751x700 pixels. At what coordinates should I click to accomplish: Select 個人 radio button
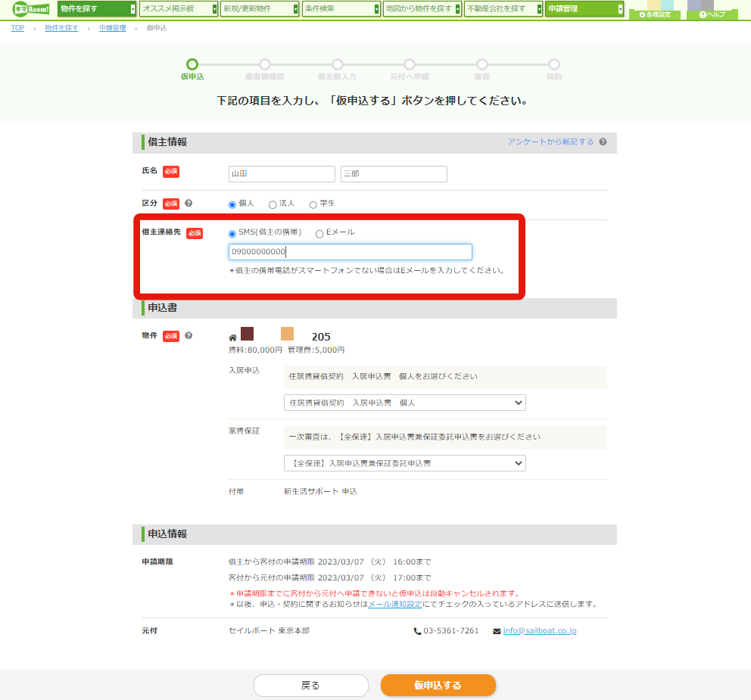232,205
